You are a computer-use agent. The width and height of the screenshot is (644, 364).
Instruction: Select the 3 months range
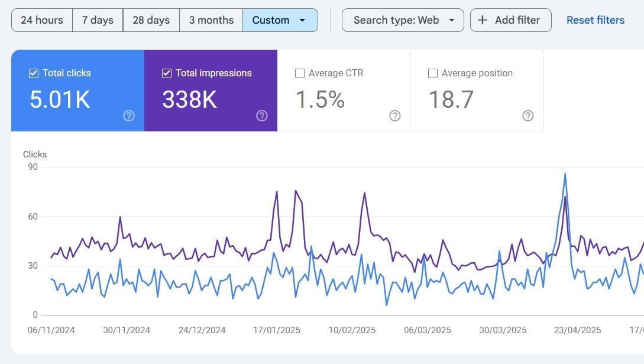pyautogui.click(x=211, y=20)
